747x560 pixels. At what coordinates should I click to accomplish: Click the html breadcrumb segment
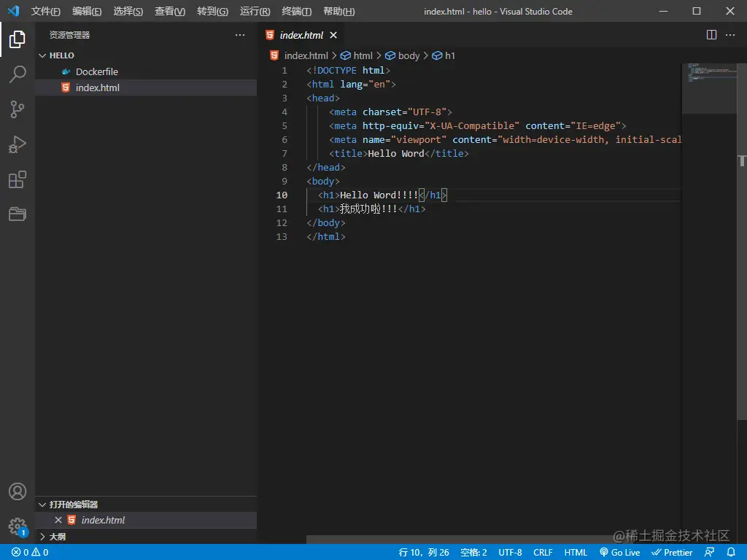(x=357, y=55)
